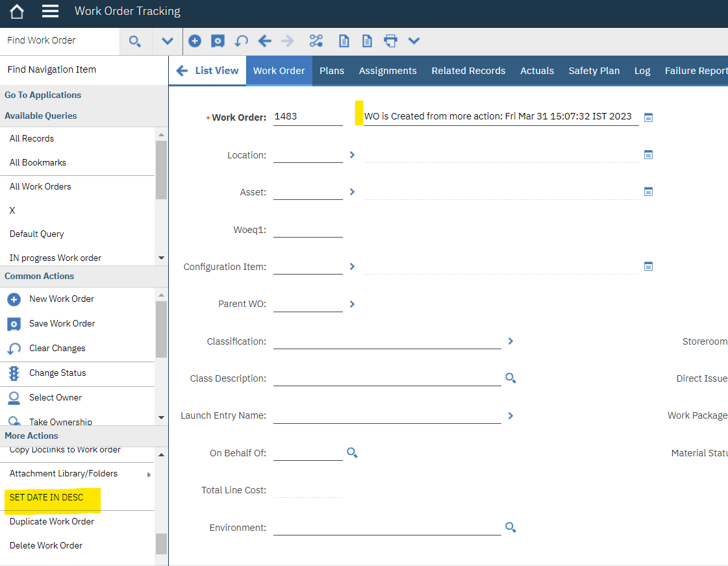Viewport: 728px width, 566px height.
Task: Open the hamburger navigation menu icon
Action: pos(50,10)
